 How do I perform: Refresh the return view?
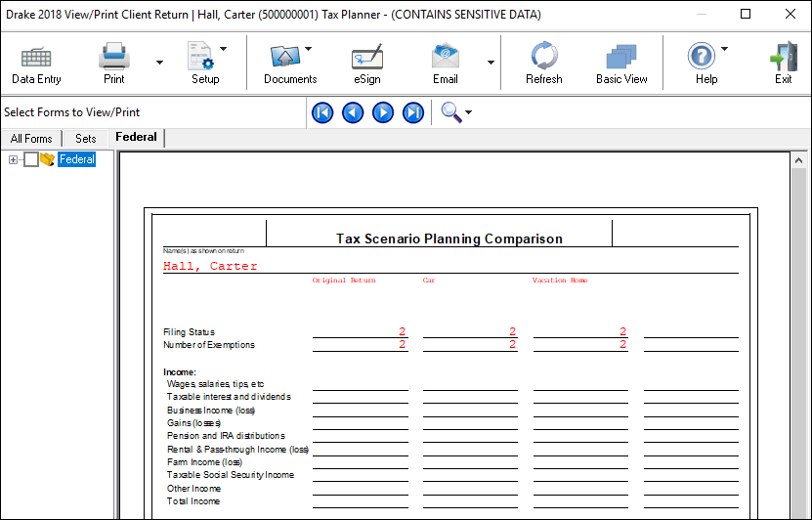click(x=543, y=56)
